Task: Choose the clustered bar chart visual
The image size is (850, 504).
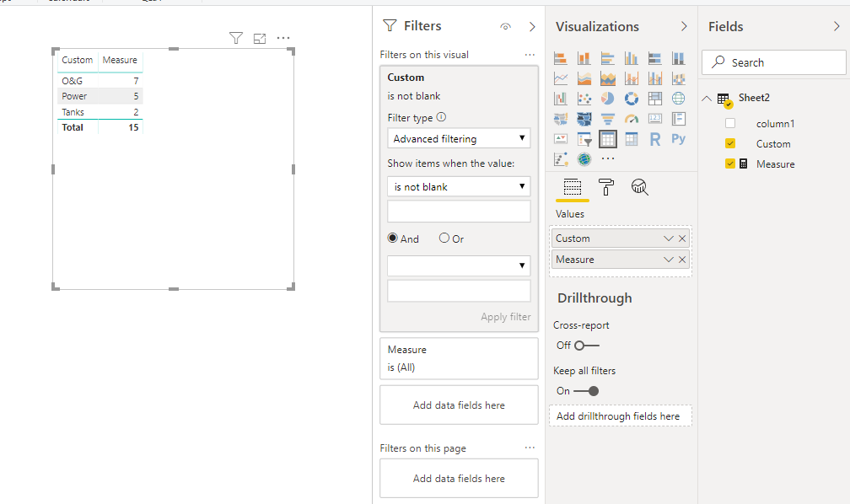Action: click(x=608, y=58)
